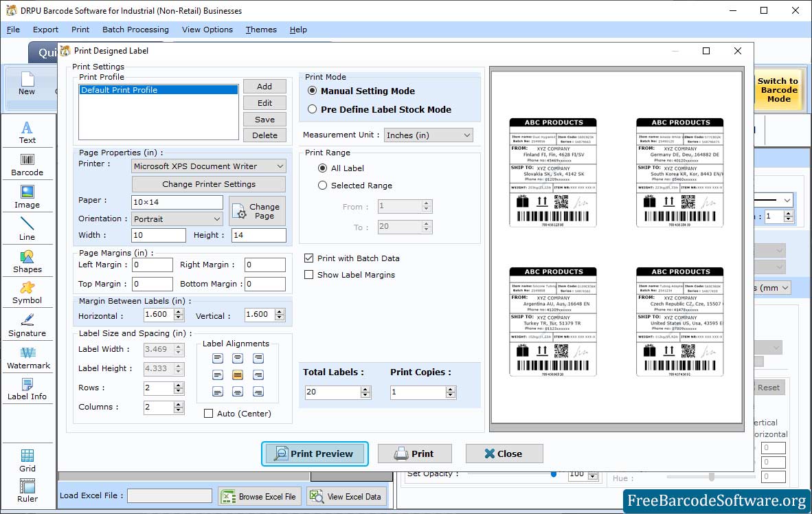Click View Excel Data button
812x514 pixels.
click(x=346, y=496)
